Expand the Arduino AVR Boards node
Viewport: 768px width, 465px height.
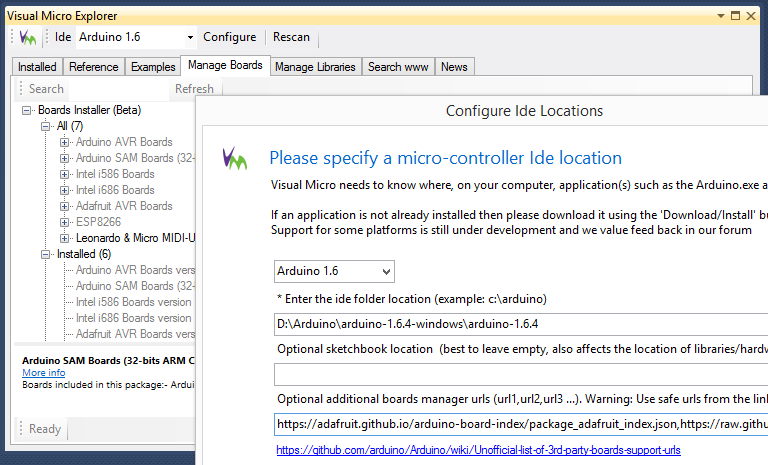tap(64, 143)
